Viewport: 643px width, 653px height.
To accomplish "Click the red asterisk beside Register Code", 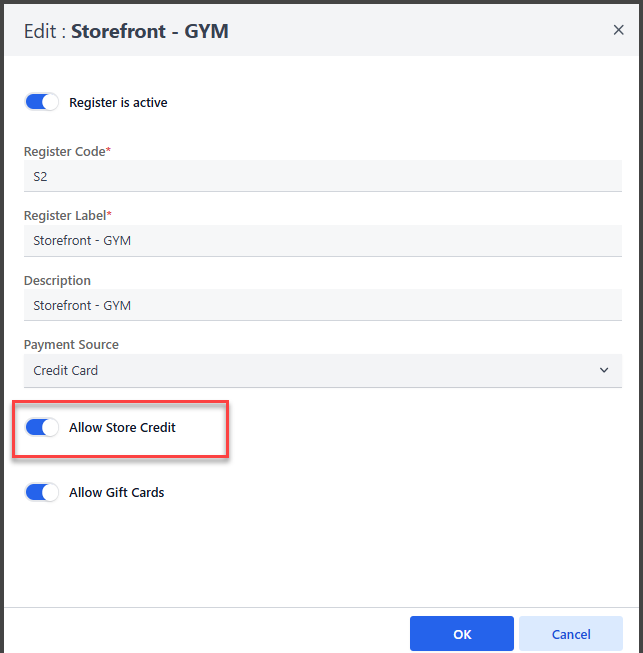I will [108, 150].
